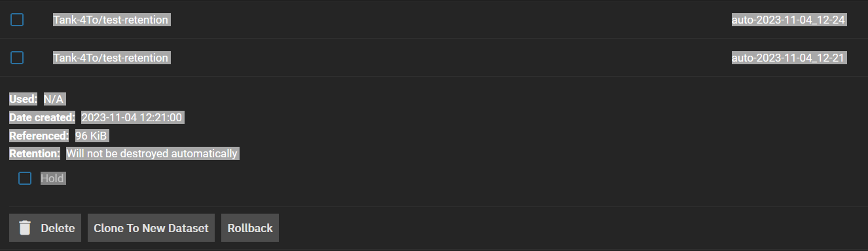Click the Referenced label

(x=39, y=136)
